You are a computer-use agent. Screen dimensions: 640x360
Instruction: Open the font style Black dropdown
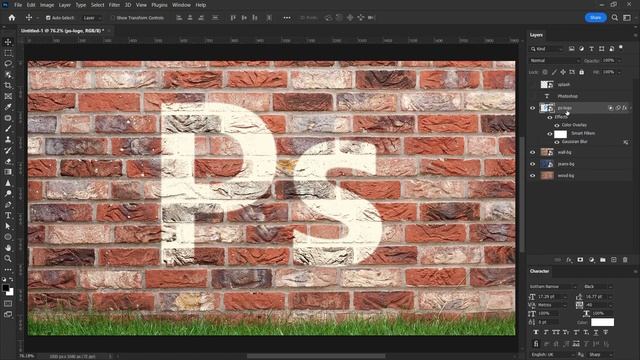598,287
